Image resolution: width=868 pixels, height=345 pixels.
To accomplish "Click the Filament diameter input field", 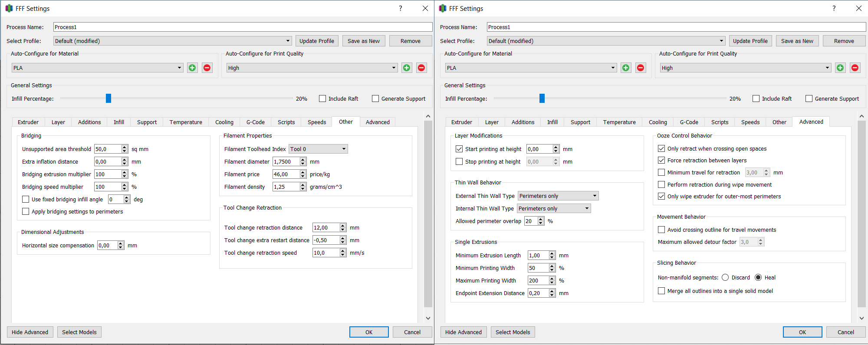I will tap(286, 161).
